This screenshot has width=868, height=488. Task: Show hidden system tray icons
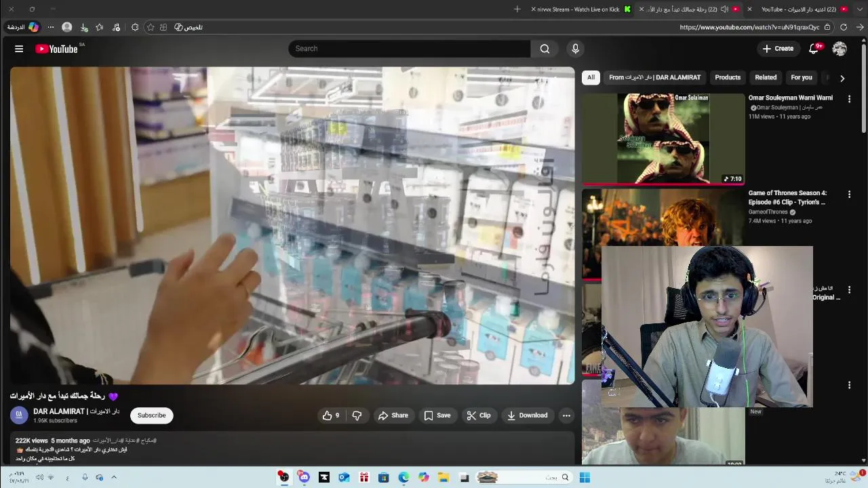point(113,477)
